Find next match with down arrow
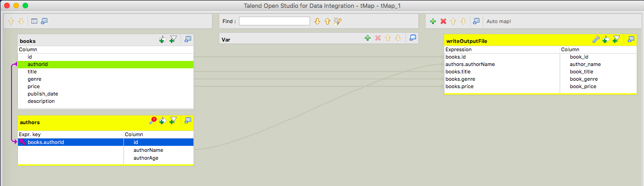This screenshot has width=644, height=186. [317, 21]
